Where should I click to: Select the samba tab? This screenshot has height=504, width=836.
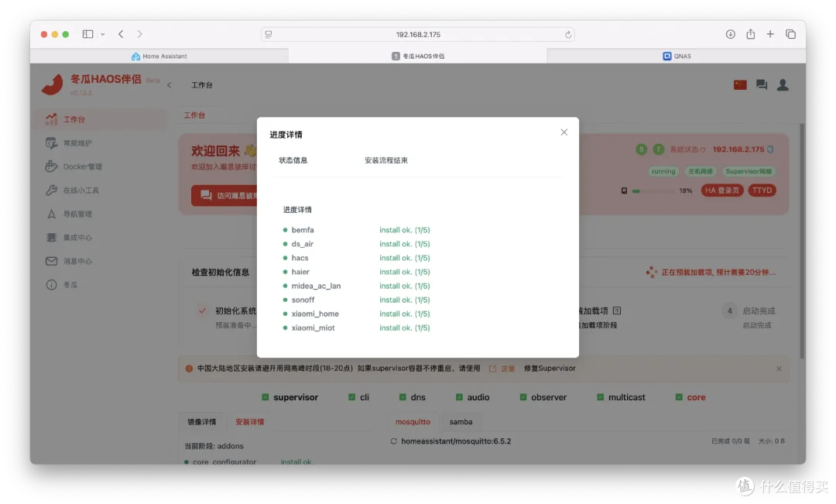click(x=461, y=422)
